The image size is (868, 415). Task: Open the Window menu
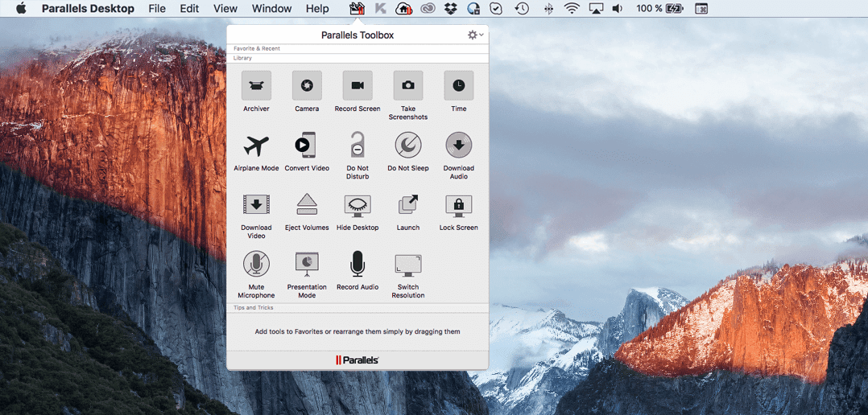click(271, 8)
